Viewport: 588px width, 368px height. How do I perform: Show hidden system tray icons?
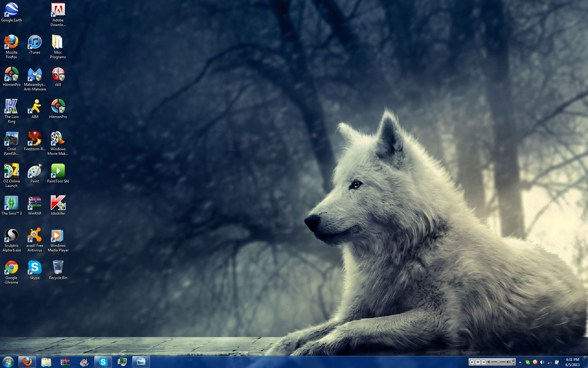point(520,362)
